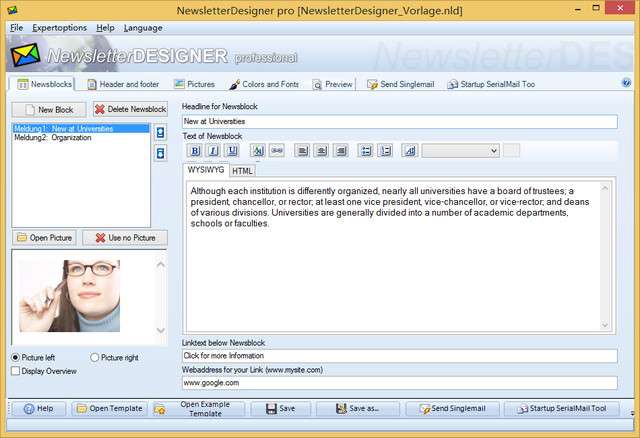Switch to the Pictures tab
The height and width of the screenshot is (438, 640).
tap(194, 84)
